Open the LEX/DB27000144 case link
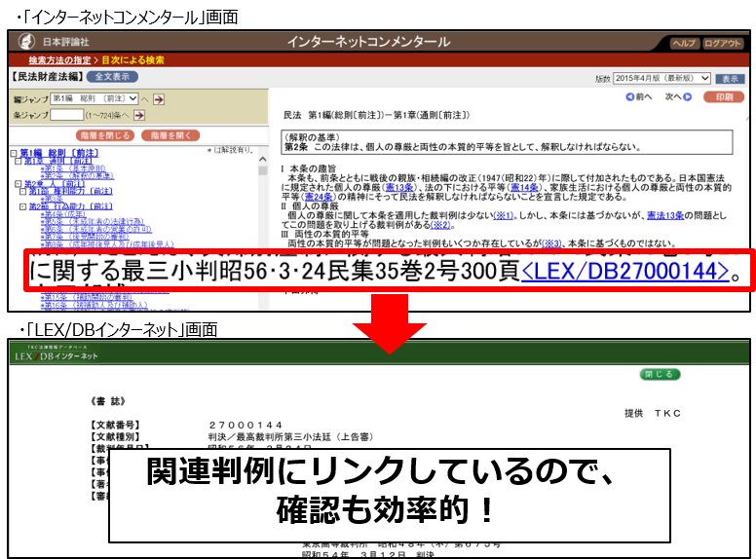Viewport: 756px width, 559px height. [x=624, y=273]
